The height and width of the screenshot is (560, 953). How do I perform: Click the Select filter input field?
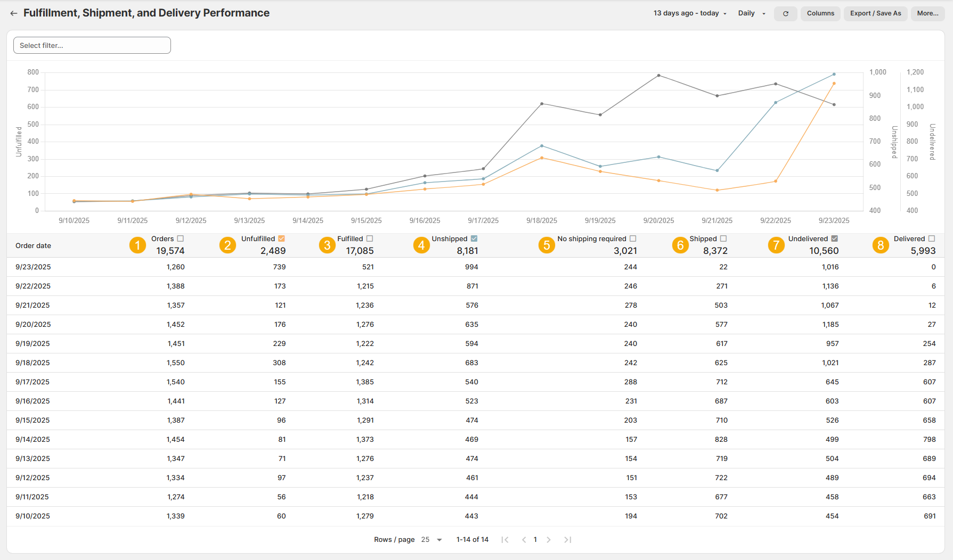[92, 45]
